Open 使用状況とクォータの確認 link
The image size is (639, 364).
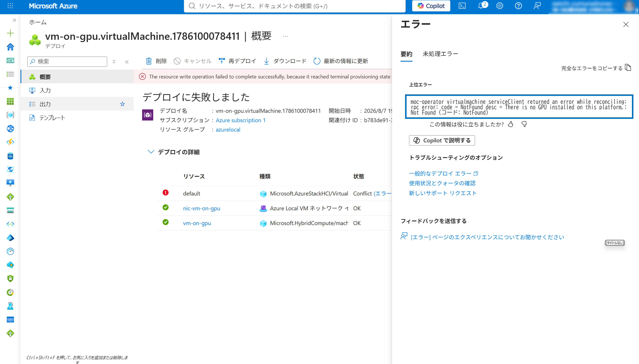tap(442, 183)
